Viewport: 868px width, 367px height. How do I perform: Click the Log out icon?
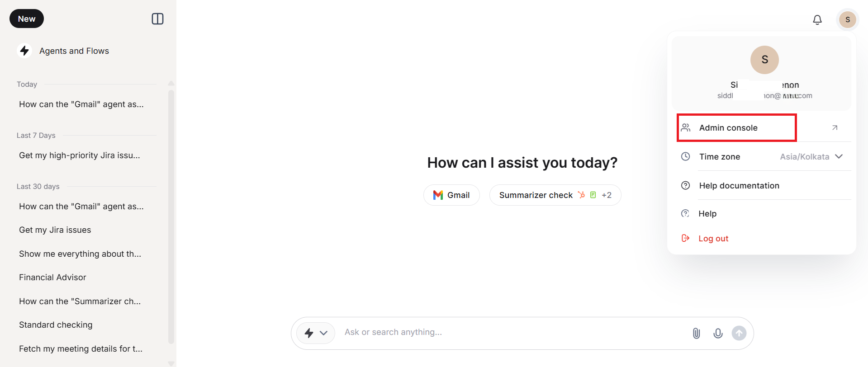coord(685,238)
